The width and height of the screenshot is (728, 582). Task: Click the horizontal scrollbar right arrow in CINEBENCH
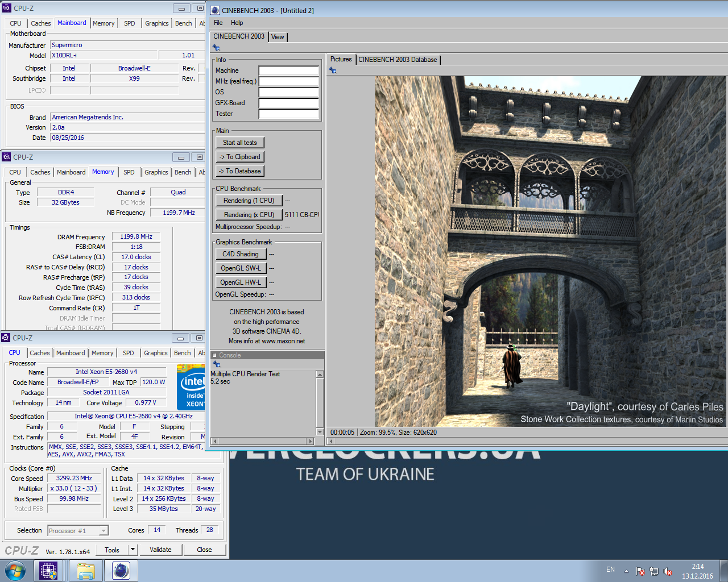pos(311,441)
